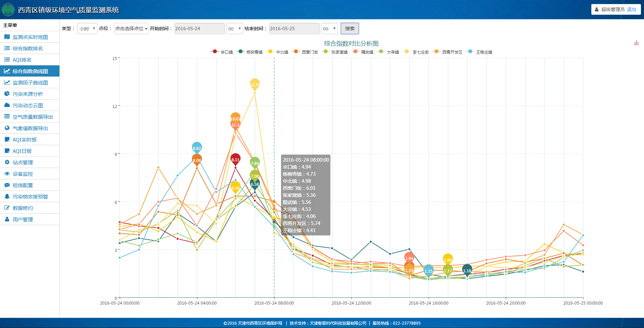This screenshot has height=328, width=644.
Task: Click the chat bubble icon for 短信配置
Action: [x=7, y=185]
